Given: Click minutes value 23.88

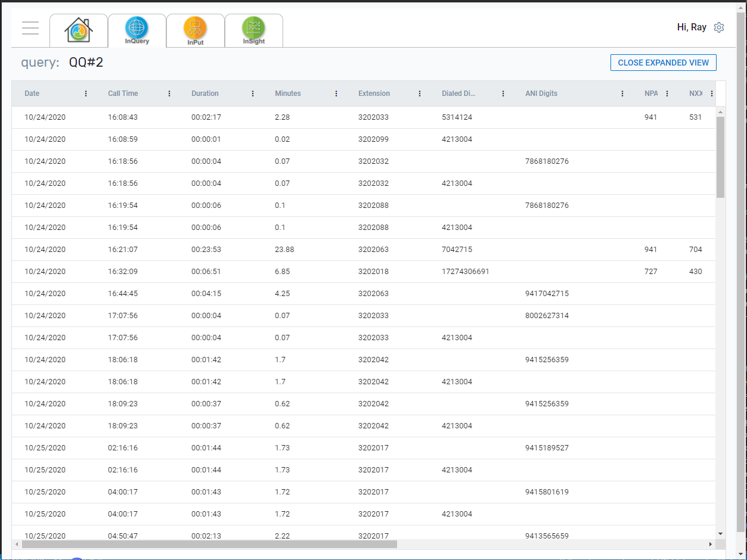Looking at the screenshot, I should (x=284, y=250).
